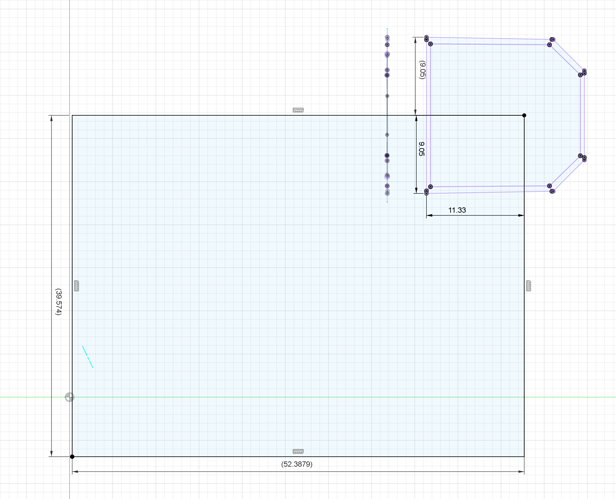
Task: Select the short cyan line segment
Action: click(88, 357)
